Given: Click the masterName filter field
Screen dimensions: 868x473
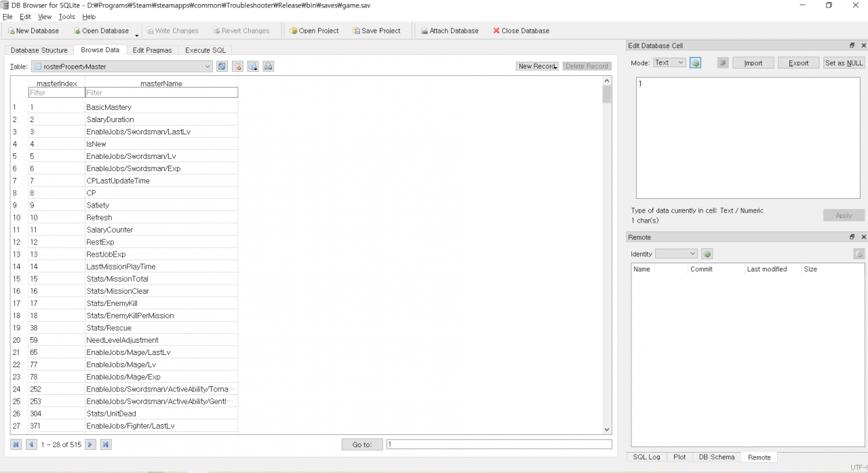Looking at the screenshot, I should [x=161, y=93].
